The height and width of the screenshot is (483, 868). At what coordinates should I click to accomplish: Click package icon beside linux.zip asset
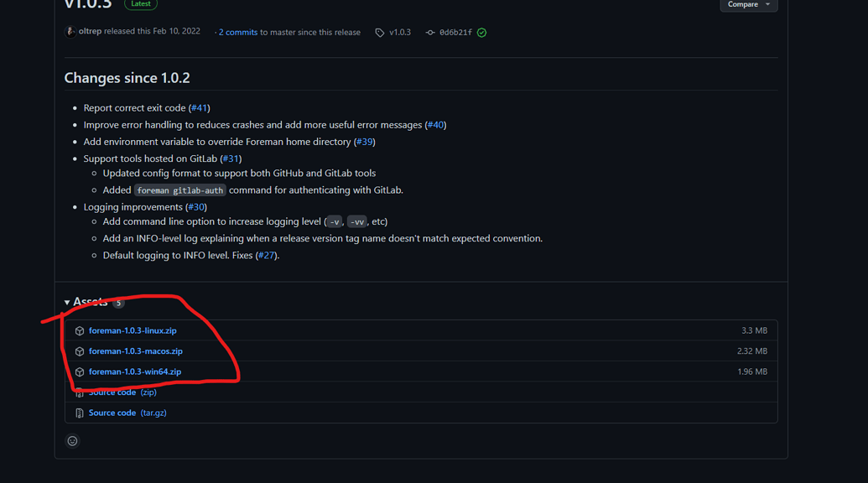click(80, 331)
